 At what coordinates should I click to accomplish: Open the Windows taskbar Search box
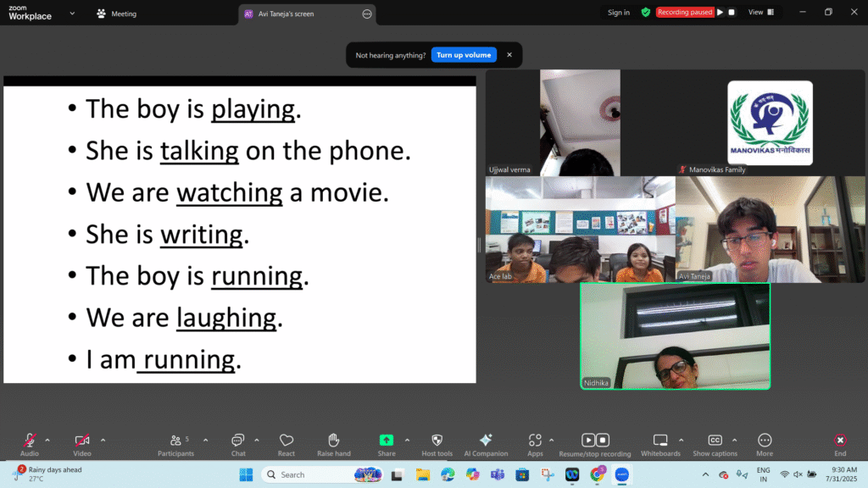(305, 474)
